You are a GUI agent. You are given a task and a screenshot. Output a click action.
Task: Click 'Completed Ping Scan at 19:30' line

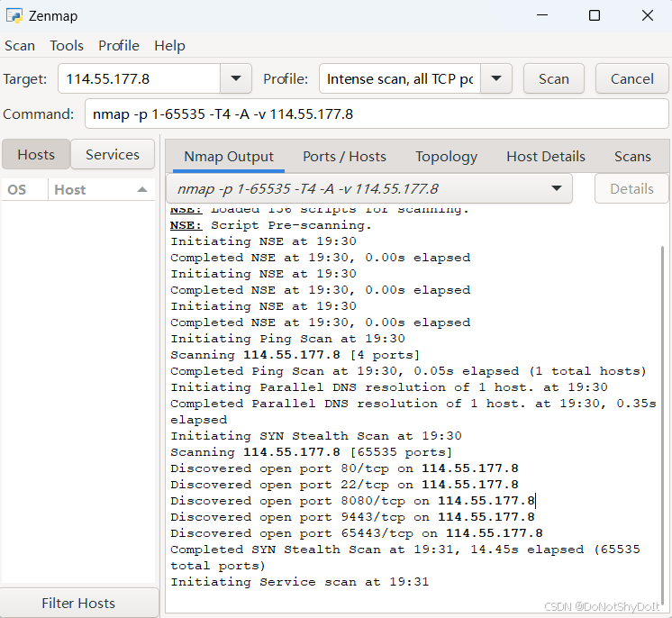[408, 371]
